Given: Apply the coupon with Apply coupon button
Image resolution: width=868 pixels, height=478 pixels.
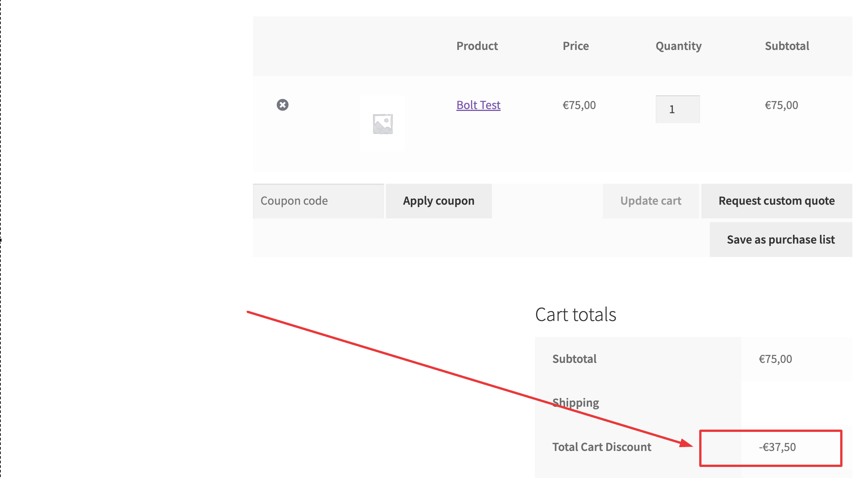Looking at the screenshot, I should pos(439,201).
